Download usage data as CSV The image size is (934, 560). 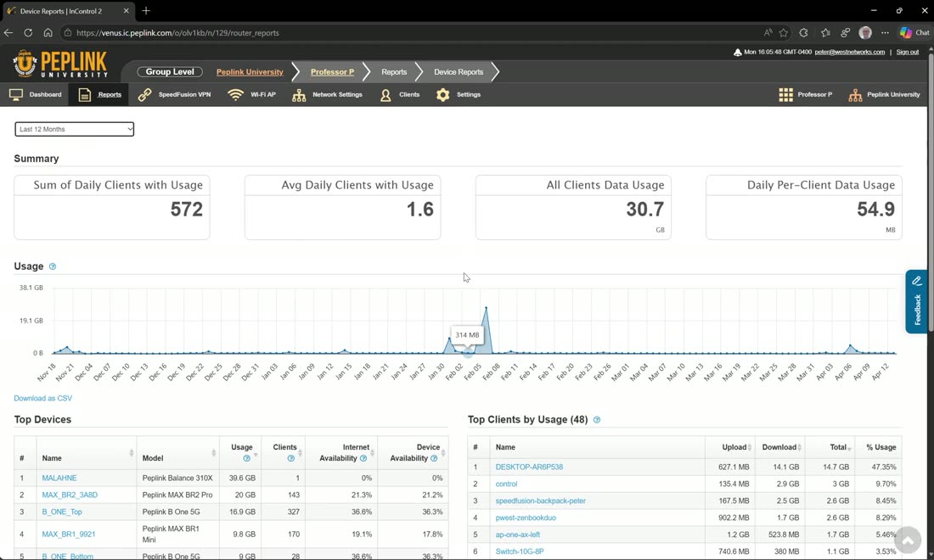pyautogui.click(x=43, y=398)
